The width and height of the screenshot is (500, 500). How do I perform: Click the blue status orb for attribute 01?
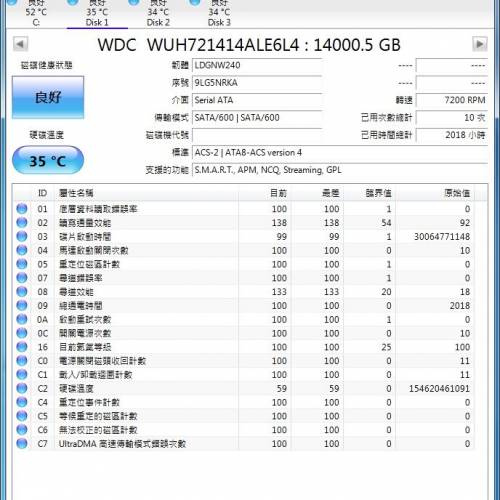[22, 209]
